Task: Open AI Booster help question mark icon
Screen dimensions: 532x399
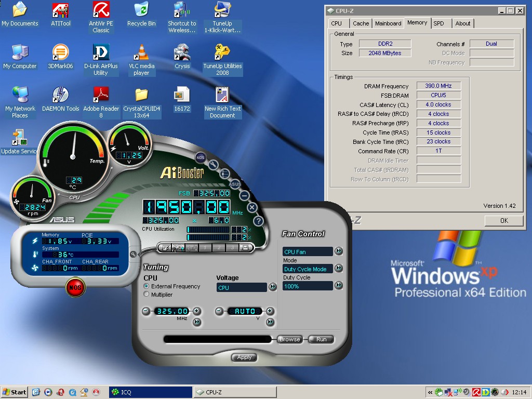Action: click(x=259, y=221)
